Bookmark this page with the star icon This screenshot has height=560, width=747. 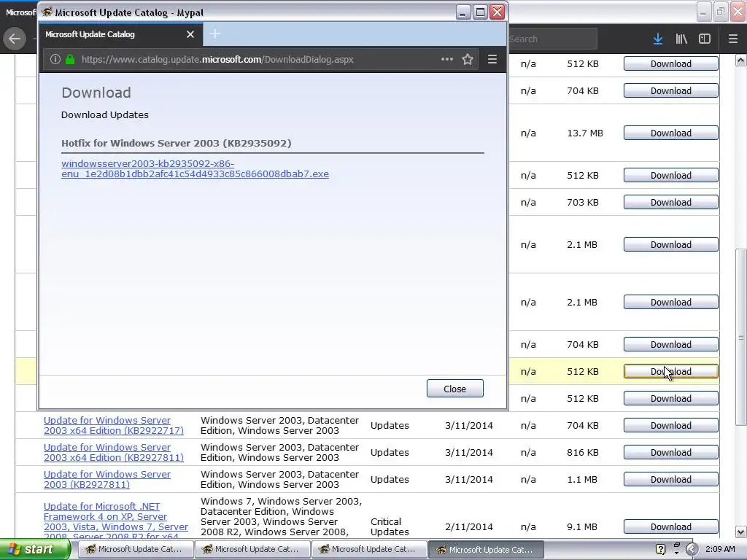point(468,59)
